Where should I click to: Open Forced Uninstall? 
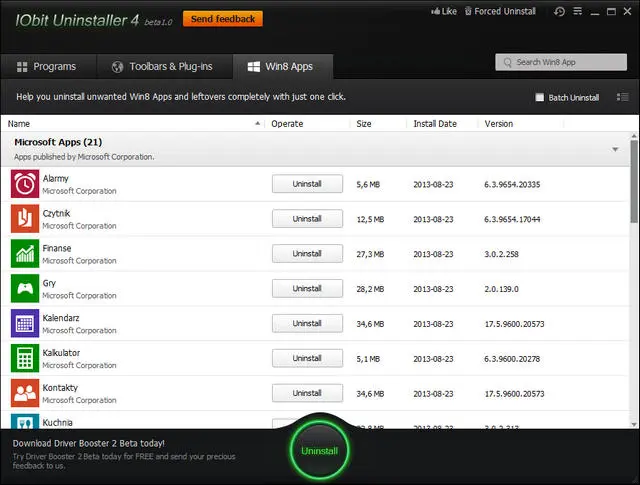tap(500, 11)
